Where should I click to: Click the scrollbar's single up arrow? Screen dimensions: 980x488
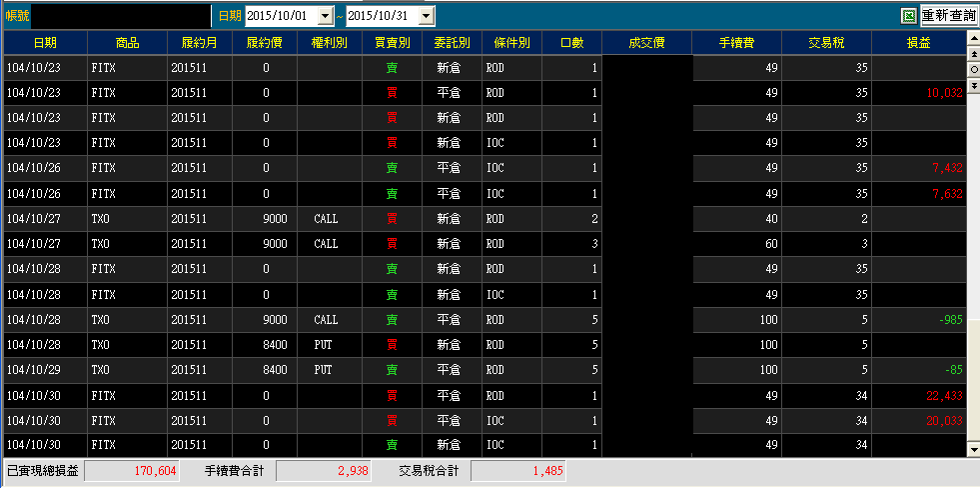coord(973,39)
